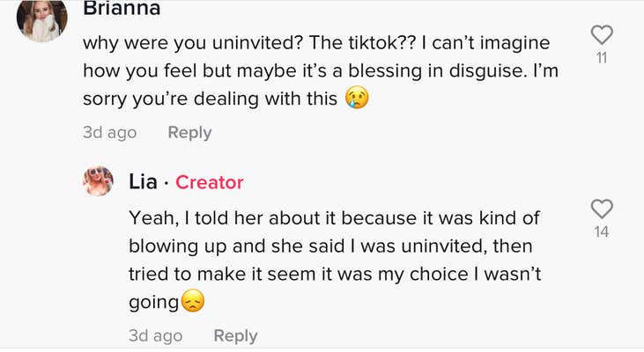Click the 3d ago timestamp under Brianna's comment
Image resolution: width=644 pixels, height=352 pixels.
[109, 133]
